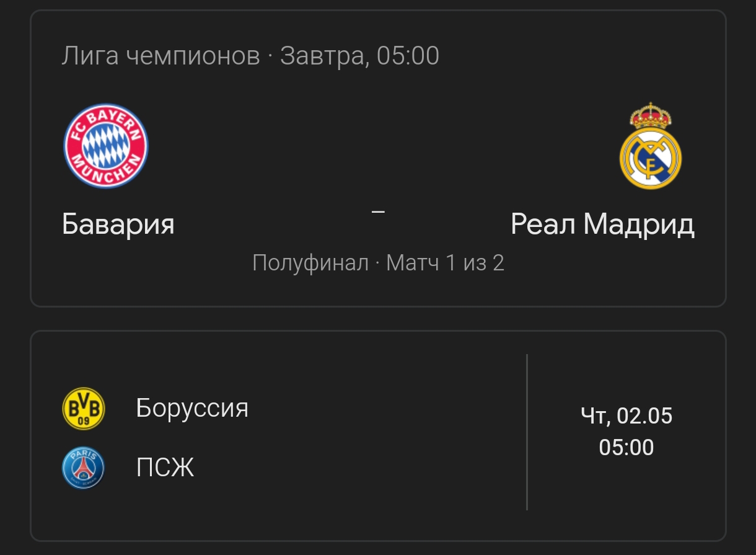Click the Real Madrid crest

coord(650,146)
